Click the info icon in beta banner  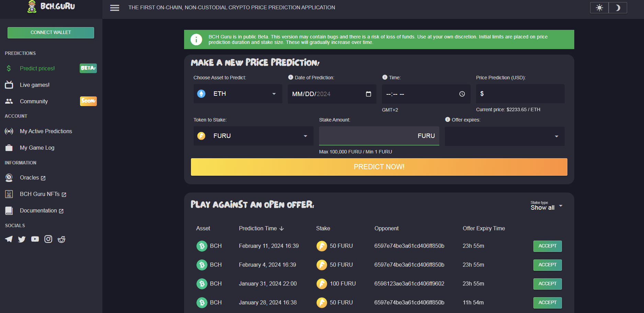(x=196, y=39)
